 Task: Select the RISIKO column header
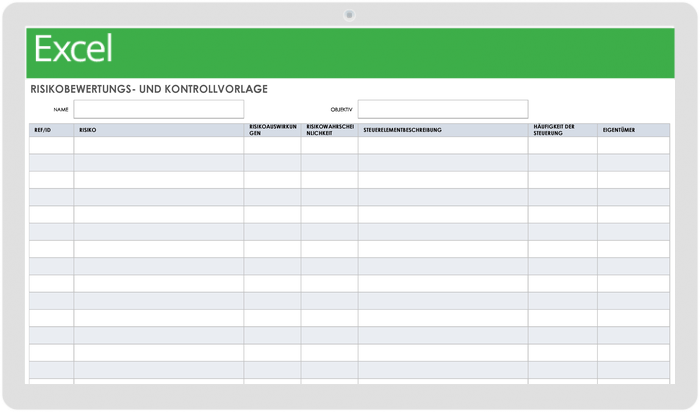tap(158, 130)
